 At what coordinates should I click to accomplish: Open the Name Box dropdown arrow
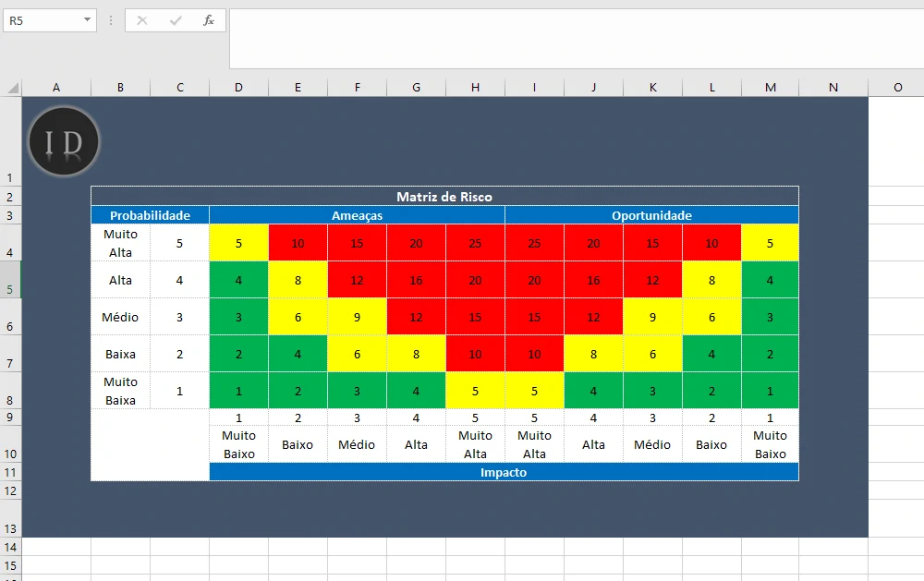point(89,20)
